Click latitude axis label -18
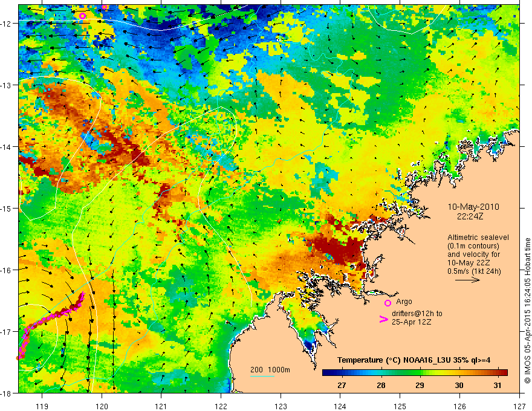 click(7, 393)
